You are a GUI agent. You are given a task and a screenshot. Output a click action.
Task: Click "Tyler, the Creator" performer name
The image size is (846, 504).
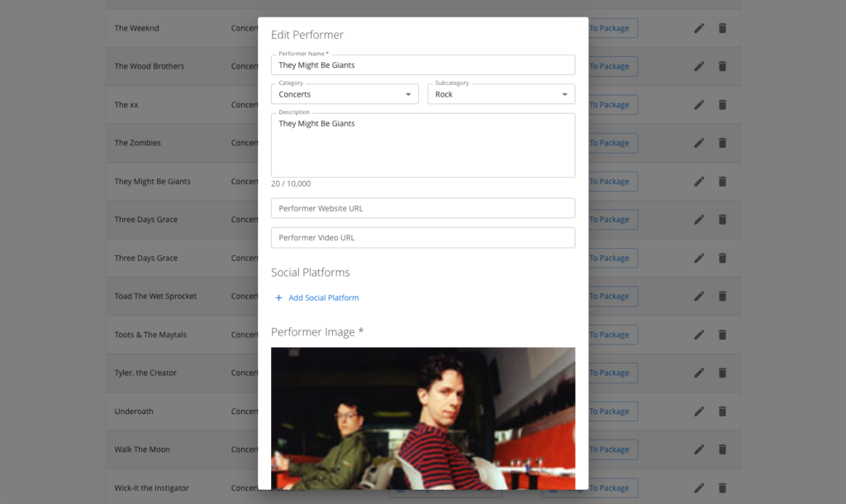(x=145, y=373)
